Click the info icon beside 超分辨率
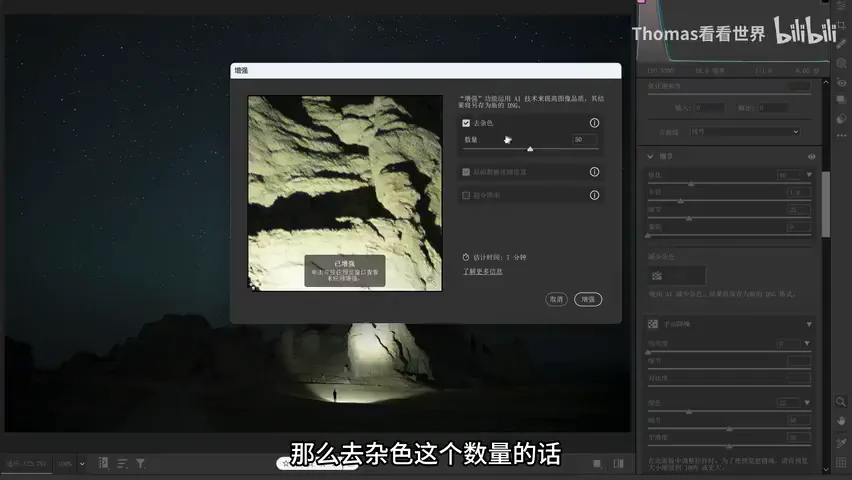Screen dimensions: 852x480 click(594, 195)
